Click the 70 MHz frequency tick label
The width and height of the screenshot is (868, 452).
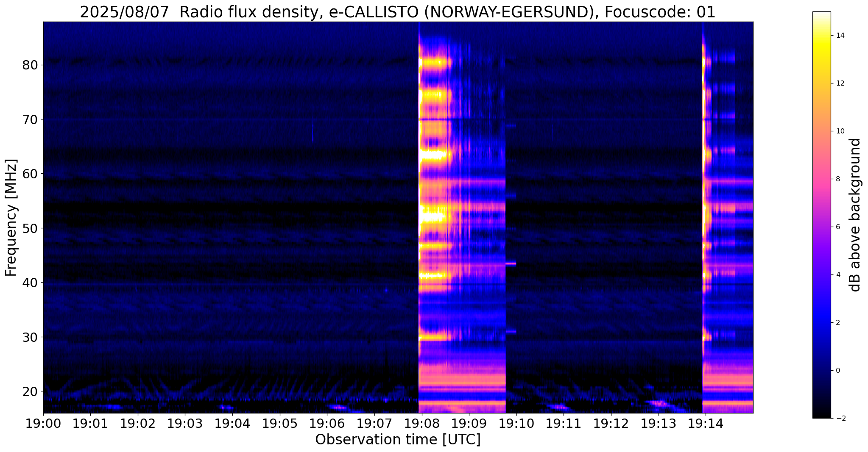pos(30,119)
